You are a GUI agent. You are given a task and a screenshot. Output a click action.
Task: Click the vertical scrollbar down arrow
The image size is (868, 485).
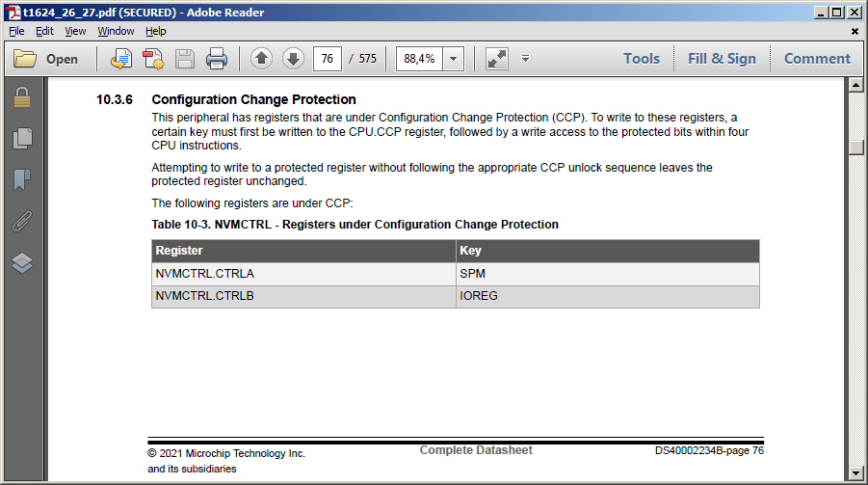855,473
